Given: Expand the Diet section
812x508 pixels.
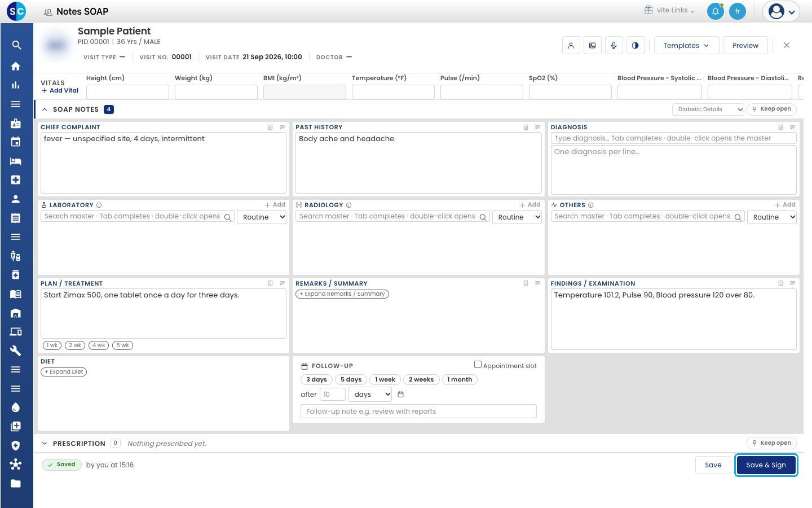Looking at the screenshot, I should (64, 372).
